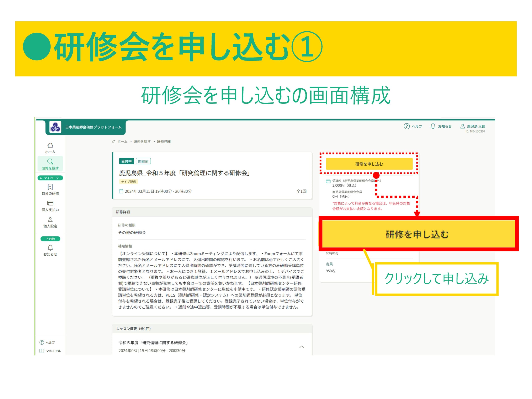Click the 0円（税込） fee text
This screenshot has width=532, height=399.
[x=341, y=196]
